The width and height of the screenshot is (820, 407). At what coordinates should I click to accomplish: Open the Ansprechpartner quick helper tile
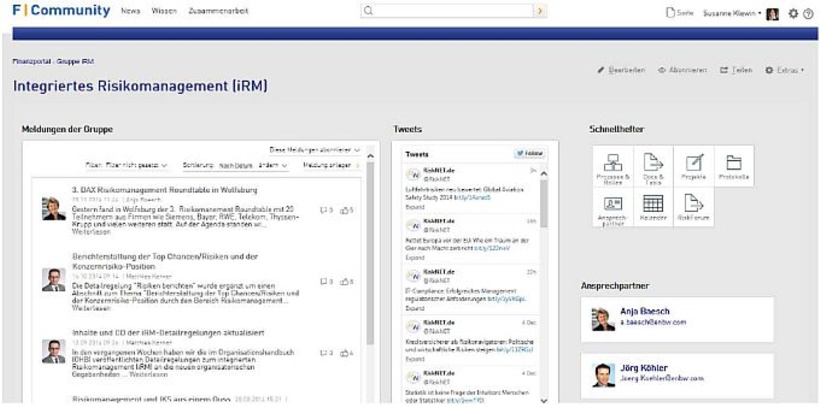pyautogui.click(x=613, y=207)
